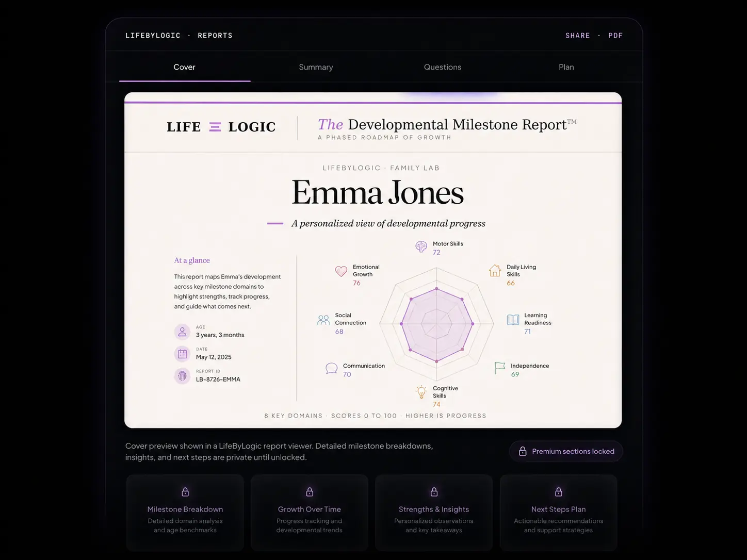
Task: Click the personalized view of developmental progress tagline
Action: coord(388,223)
